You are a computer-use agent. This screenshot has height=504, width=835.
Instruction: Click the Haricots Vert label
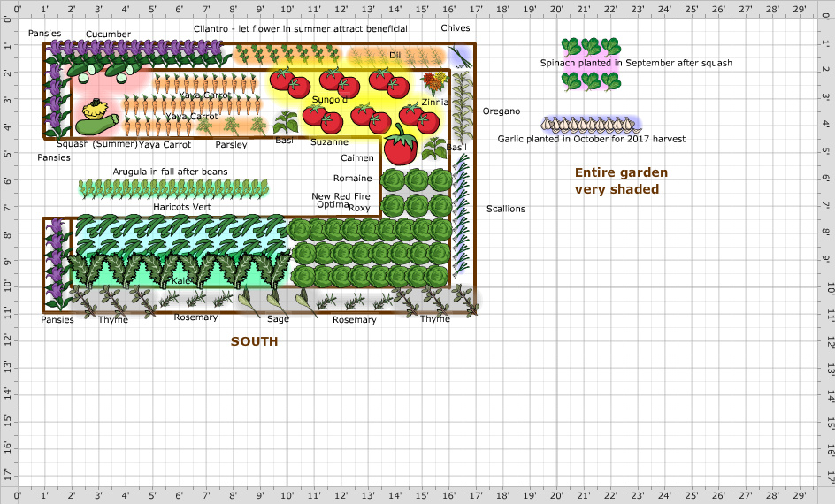(182, 207)
